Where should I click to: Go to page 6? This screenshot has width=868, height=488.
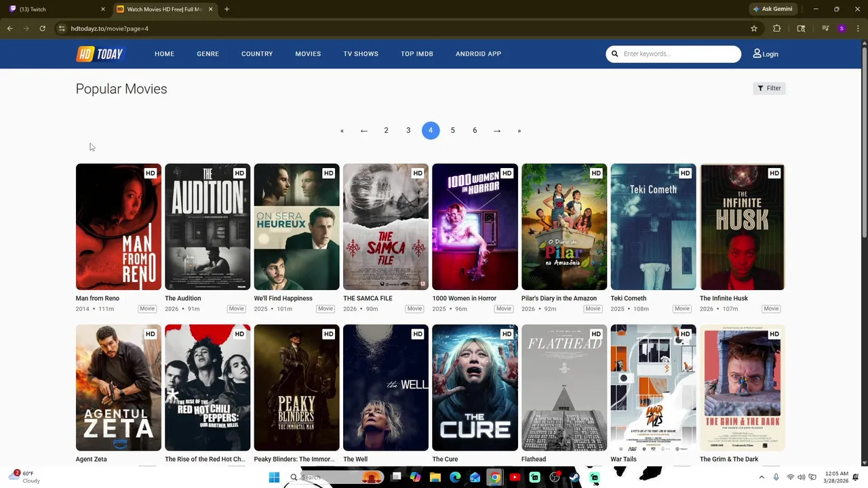pyautogui.click(x=475, y=131)
